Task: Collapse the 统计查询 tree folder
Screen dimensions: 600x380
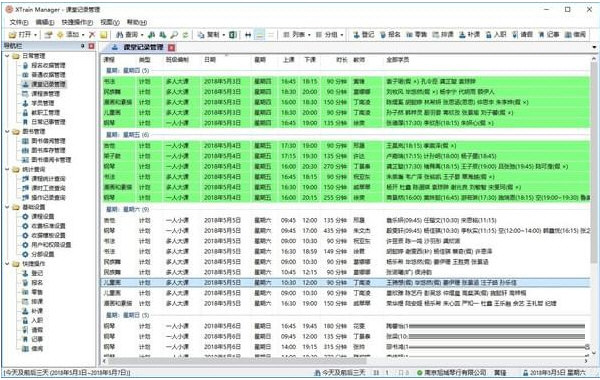Action: pyautogui.click(x=7, y=169)
